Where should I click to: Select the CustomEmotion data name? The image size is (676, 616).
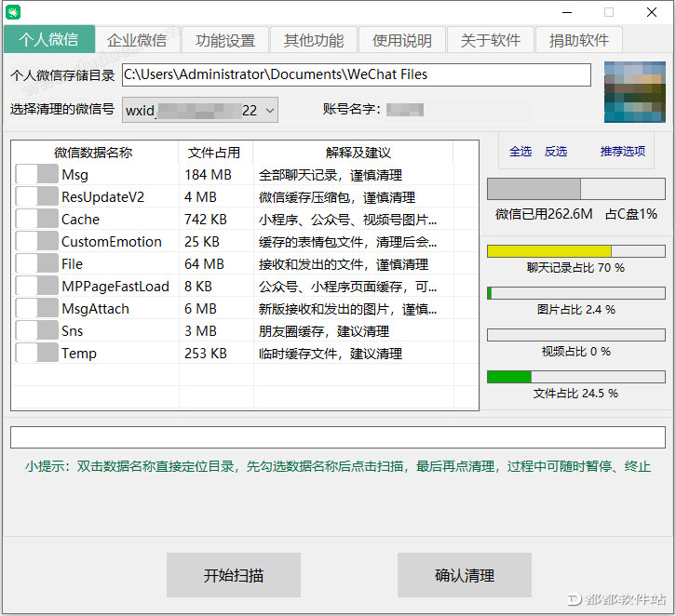(112, 242)
